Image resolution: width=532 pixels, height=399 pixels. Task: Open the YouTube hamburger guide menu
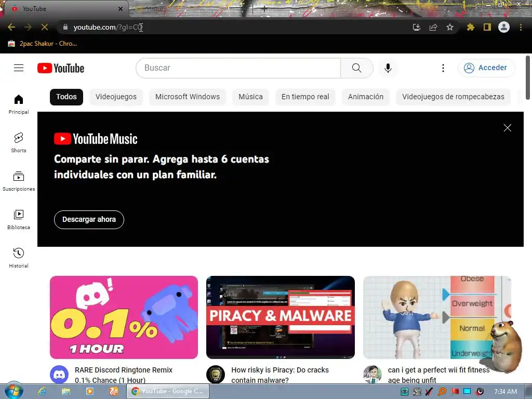[19, 68]
